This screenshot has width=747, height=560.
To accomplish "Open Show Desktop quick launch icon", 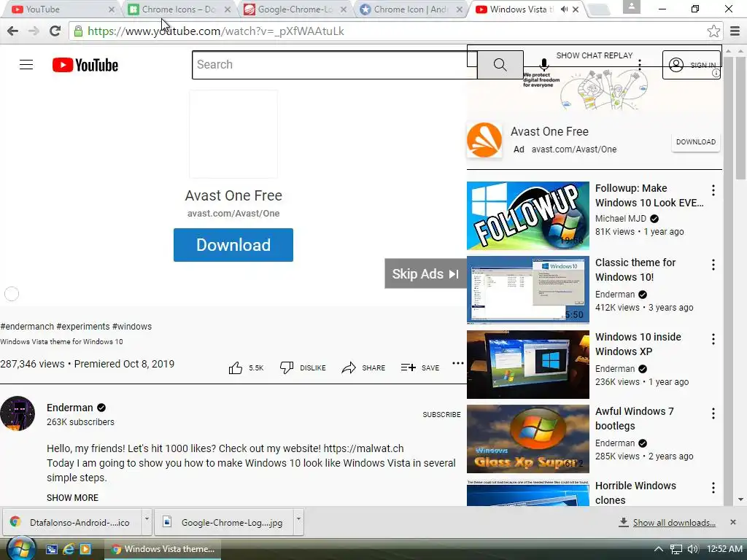I will point(52,549).
